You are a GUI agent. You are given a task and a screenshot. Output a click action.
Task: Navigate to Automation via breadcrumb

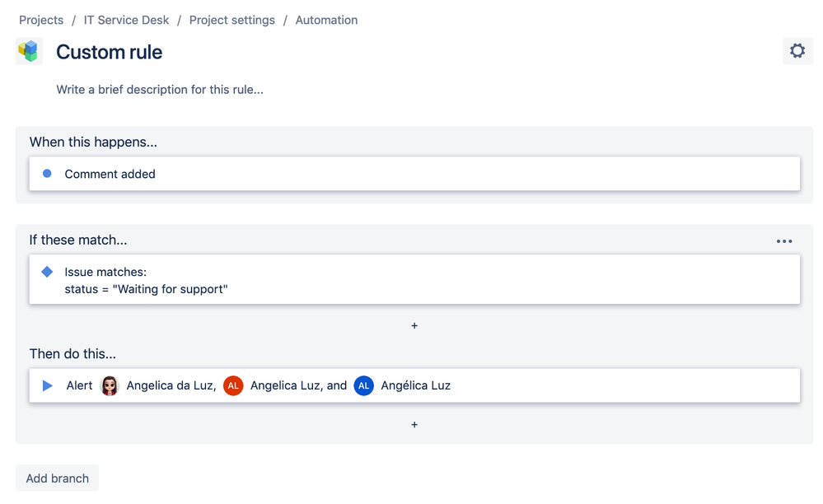(326, 20)
